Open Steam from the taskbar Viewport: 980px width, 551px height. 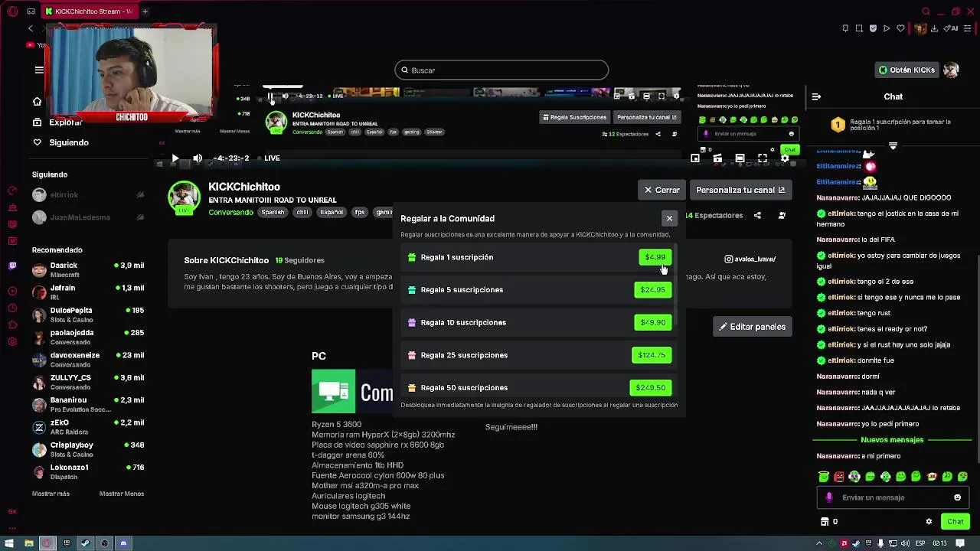85,543
